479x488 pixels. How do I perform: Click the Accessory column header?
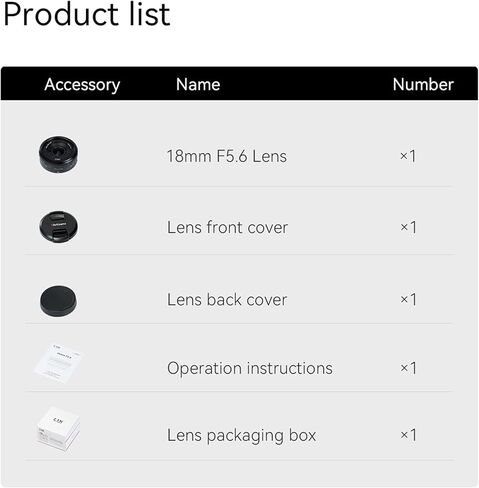point(82,85)
